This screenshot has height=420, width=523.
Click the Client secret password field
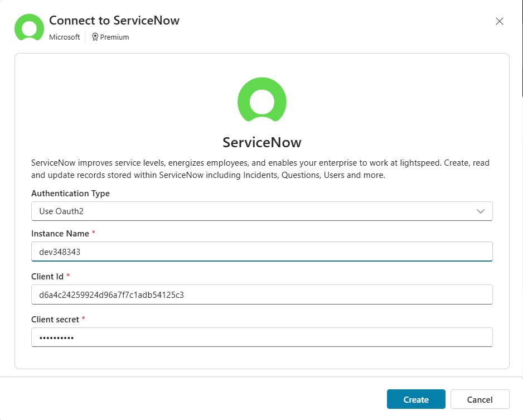point(262,337)
